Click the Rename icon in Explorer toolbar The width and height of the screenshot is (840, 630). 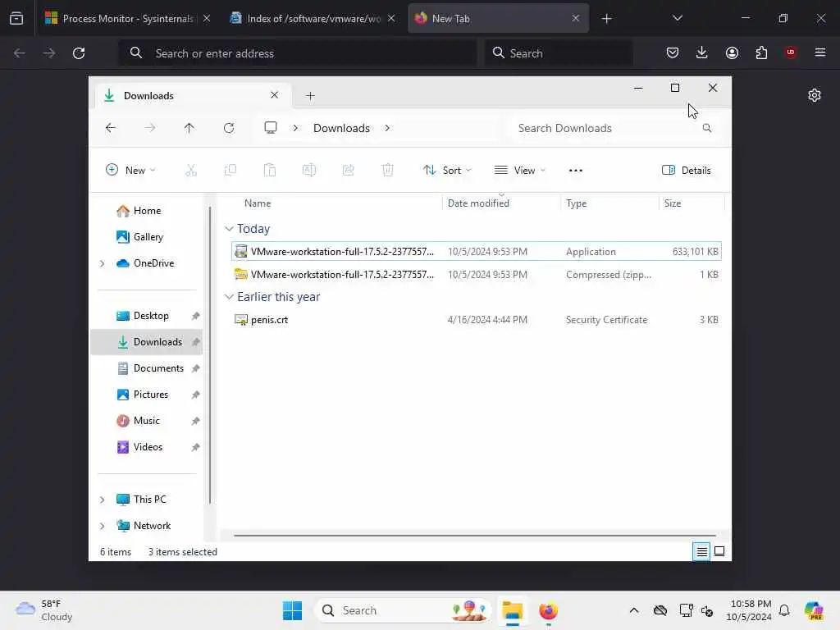[309, 171]
